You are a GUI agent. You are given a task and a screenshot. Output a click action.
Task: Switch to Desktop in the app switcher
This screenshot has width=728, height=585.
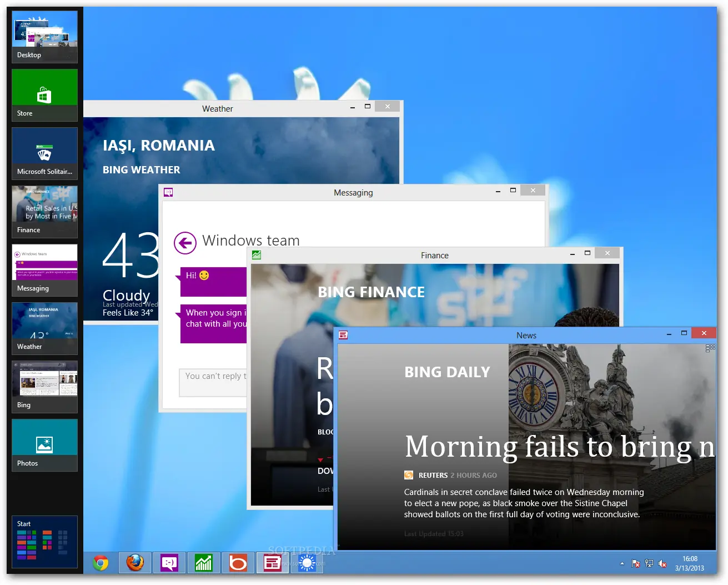click(x=44, y=37)
